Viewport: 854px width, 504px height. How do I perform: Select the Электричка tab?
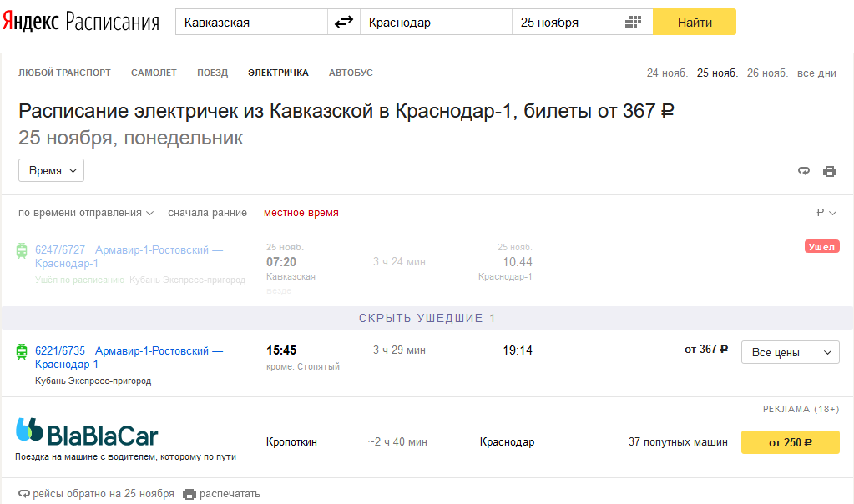[278, 73]
